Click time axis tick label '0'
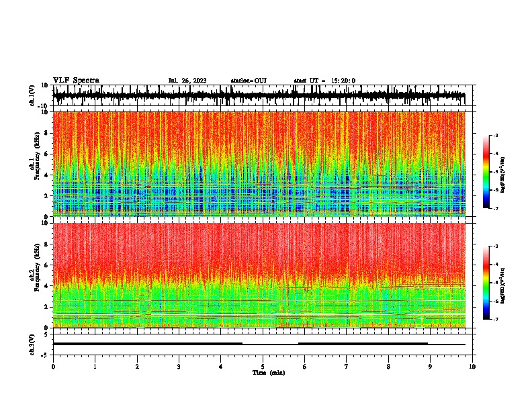This screenshot has width=532, height=411. tap(53, 367)
